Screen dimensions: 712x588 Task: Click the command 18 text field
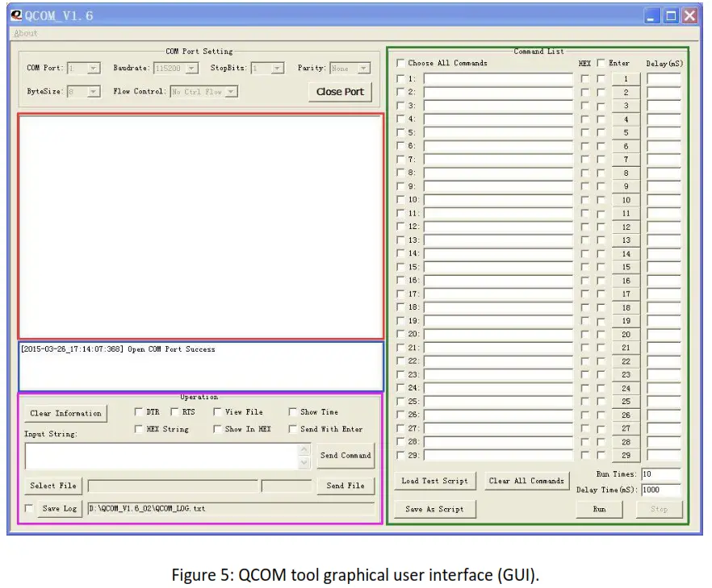pyautogui.click(x=498, y=307)
